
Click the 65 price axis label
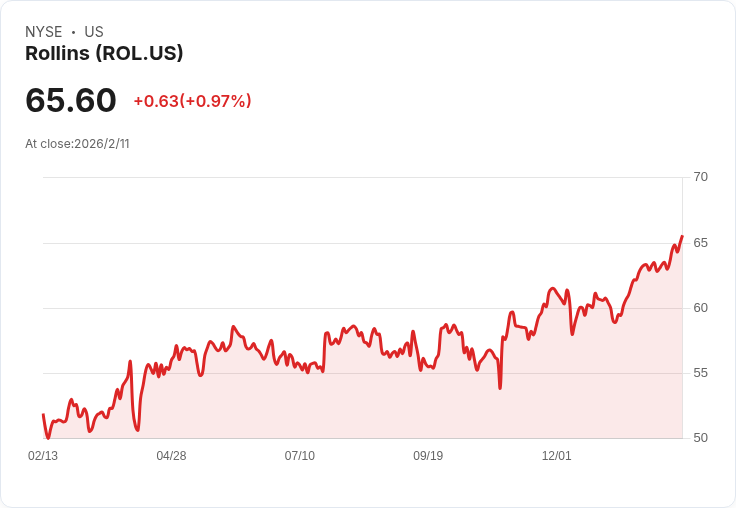700,243
